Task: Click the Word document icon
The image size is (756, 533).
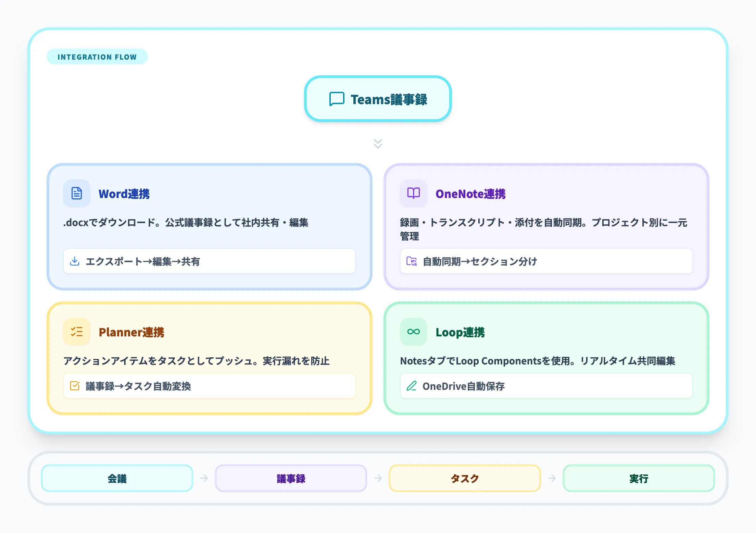Action: (76, 194)
